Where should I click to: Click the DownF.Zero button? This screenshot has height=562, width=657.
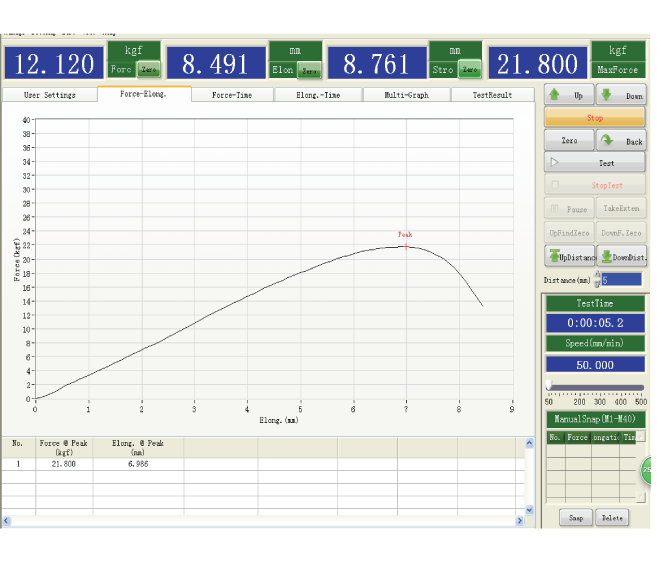pyautogui.click(x=621, y=233)
